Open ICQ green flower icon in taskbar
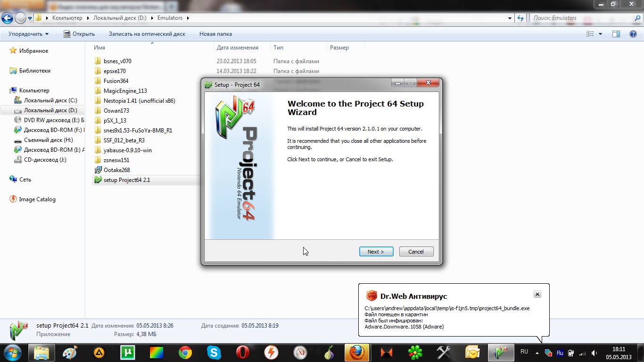 coord(415,353)
